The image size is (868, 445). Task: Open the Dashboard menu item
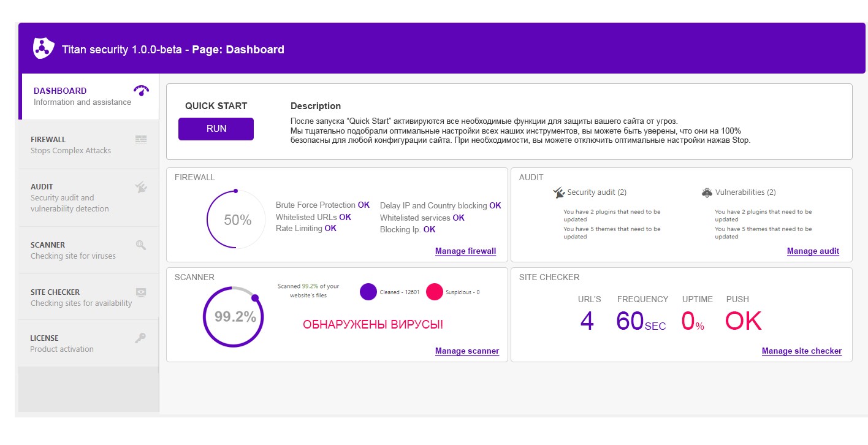point(89,96)
